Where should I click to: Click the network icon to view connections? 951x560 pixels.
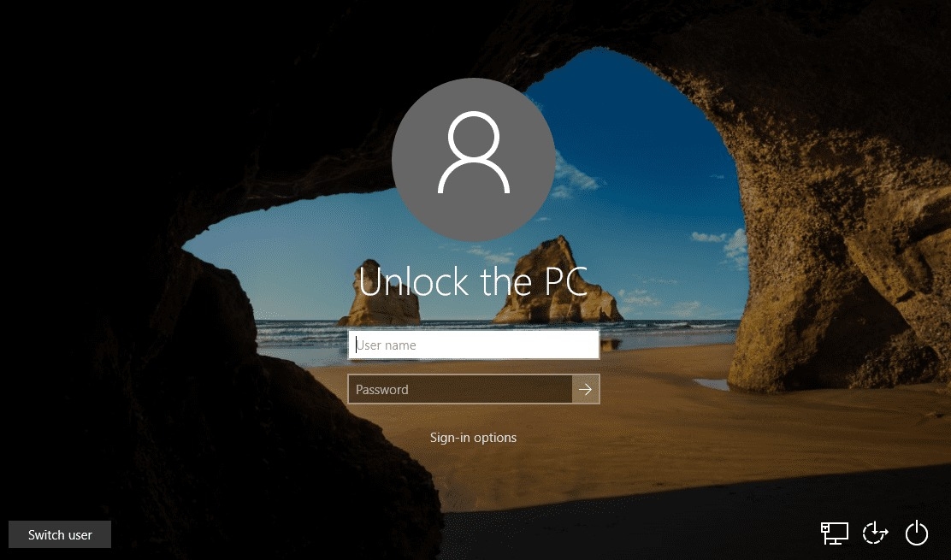tap(835, 533)
